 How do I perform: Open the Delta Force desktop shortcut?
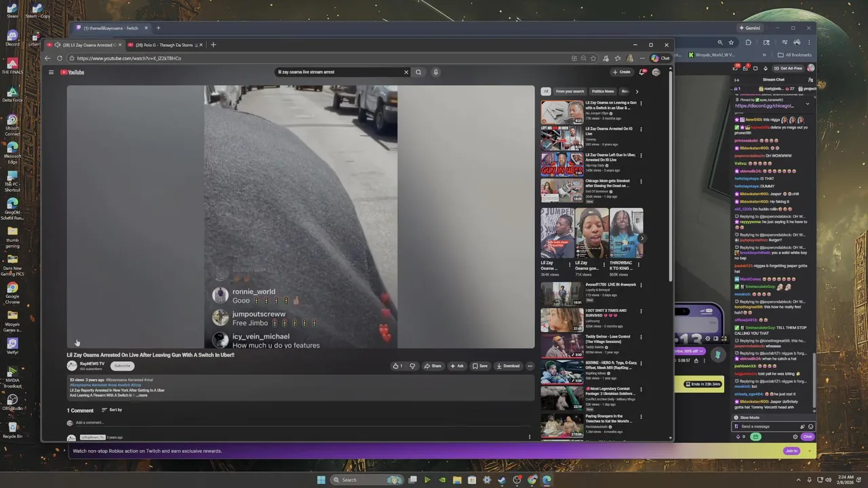coord(12,94)
